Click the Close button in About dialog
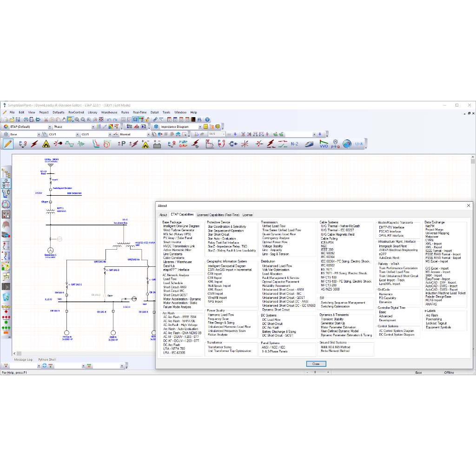The height and width of the screenshot is (476, 476). (316, 364)
